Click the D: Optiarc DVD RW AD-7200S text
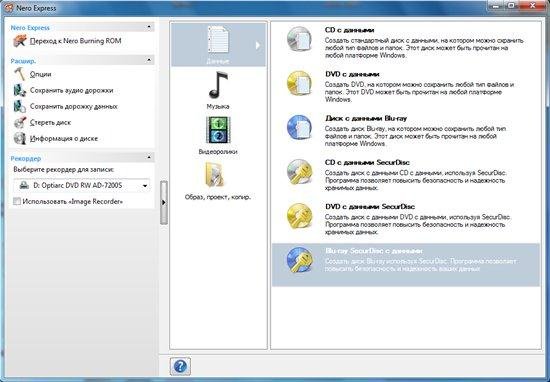 pyautogui.click(x=78, y=185)
